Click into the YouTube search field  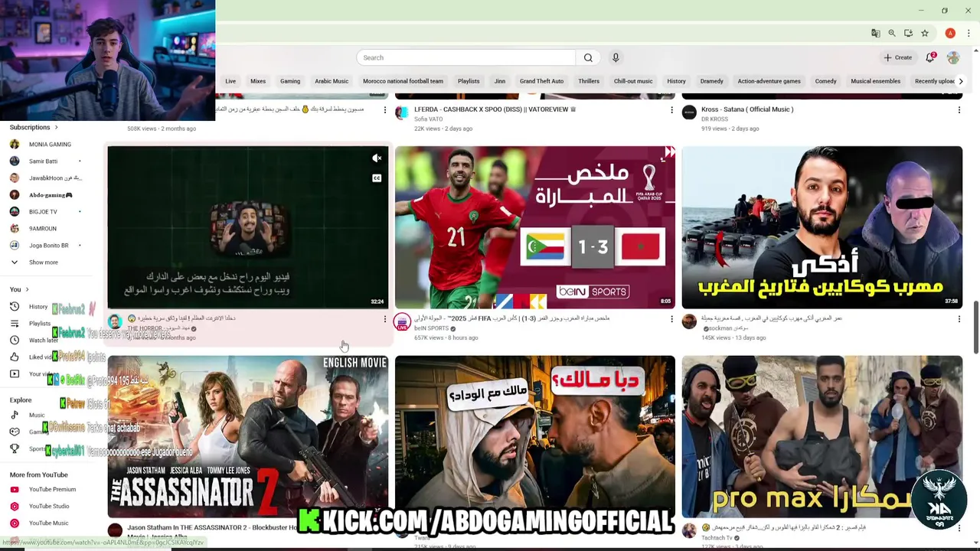(465, 57)
